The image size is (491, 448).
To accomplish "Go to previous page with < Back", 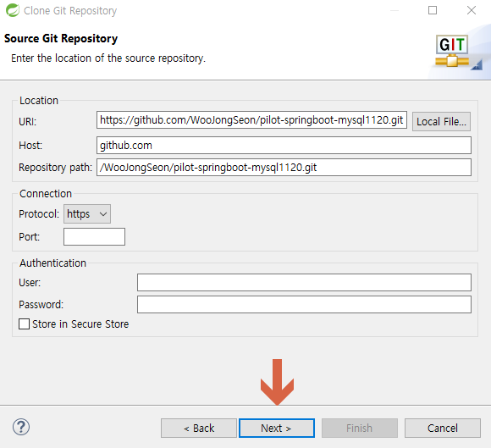I will pyautogui.click(x=199, y=428).
